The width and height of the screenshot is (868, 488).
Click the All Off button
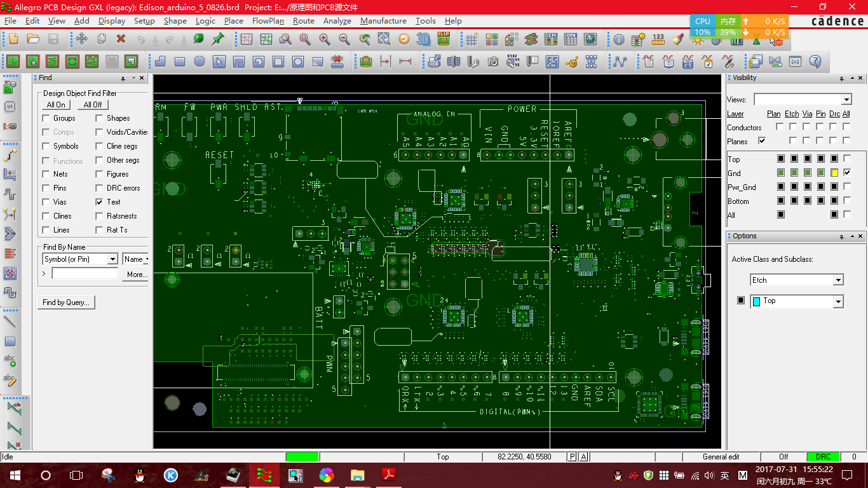[x=93, y=105]
